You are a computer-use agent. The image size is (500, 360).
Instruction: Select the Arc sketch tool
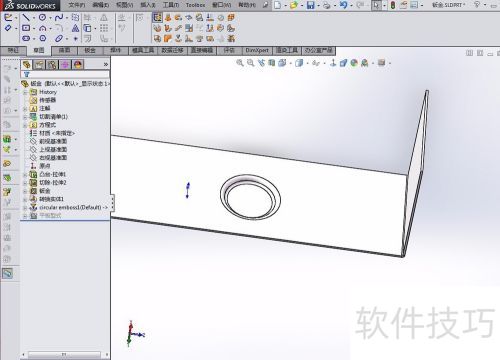coord(42,28)
